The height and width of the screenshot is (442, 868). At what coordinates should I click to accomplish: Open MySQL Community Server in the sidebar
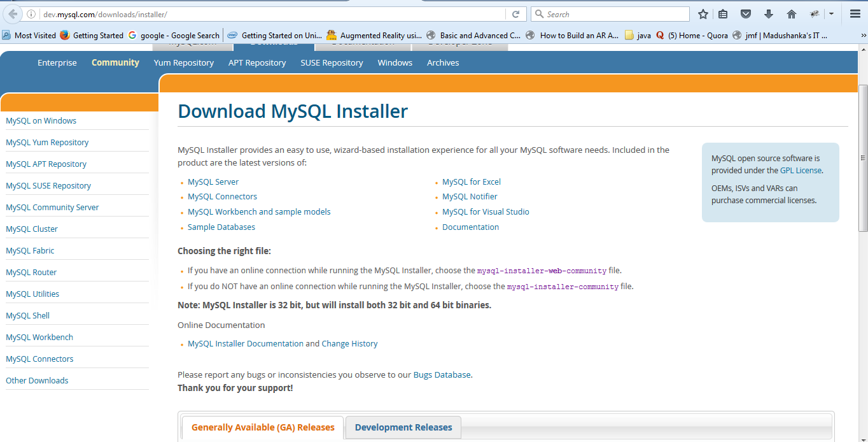point(52,208)
